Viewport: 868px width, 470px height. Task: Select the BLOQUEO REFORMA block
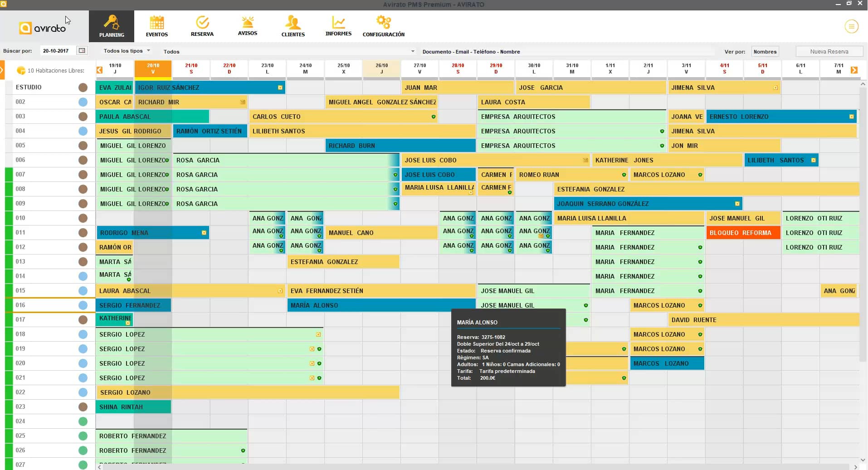(743, 233)
